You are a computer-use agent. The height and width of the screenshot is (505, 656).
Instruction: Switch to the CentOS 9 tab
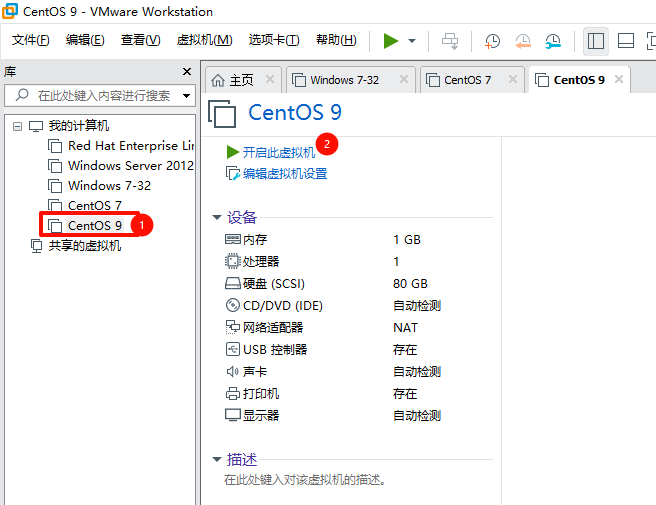[x=579, y=80]
